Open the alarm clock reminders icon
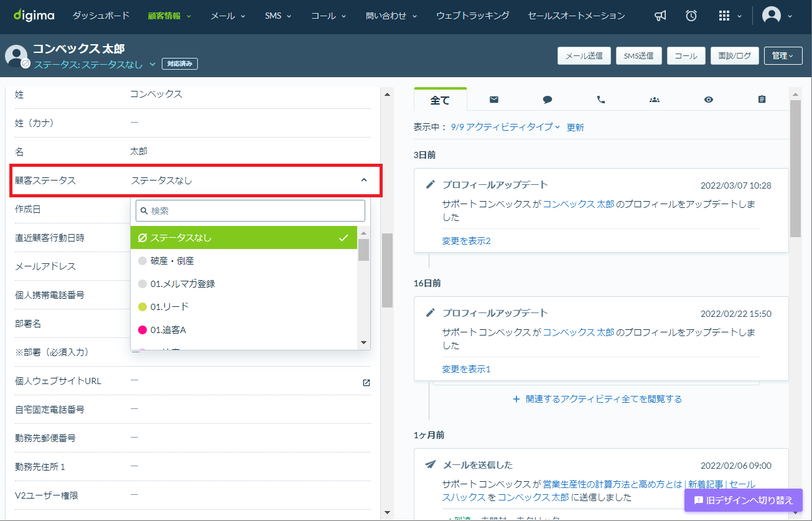 coord(691,16)
